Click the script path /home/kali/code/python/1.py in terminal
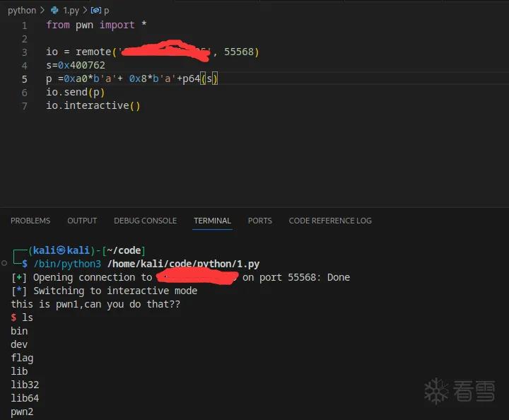509x420 pixels. coord(183,264)
